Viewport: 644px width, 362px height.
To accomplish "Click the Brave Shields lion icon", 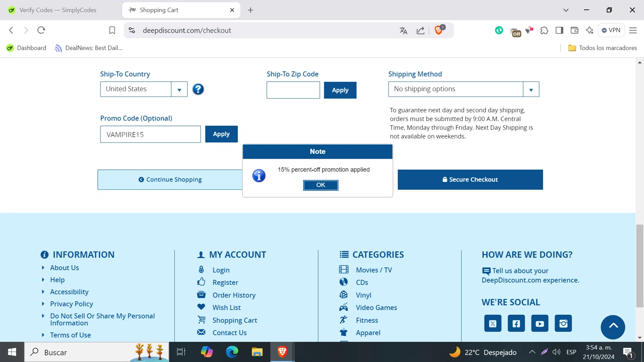I will (439, 30).
